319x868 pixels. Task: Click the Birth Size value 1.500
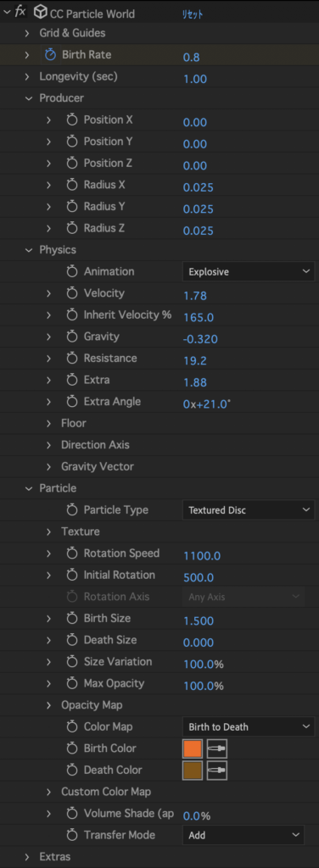click(199, 621)
